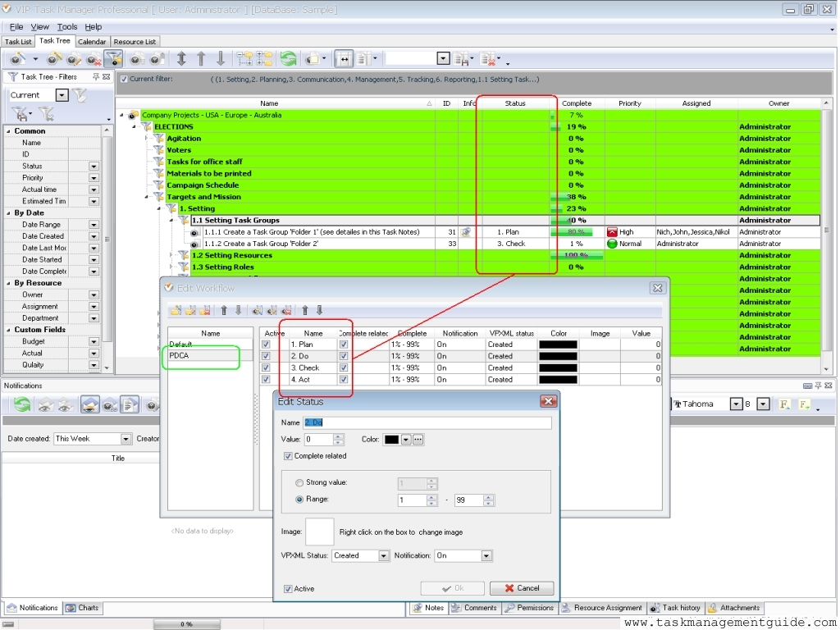Screen dimensions: 840x630
Task: Toggle the Current filter checkbox
Action: point(125,80)
